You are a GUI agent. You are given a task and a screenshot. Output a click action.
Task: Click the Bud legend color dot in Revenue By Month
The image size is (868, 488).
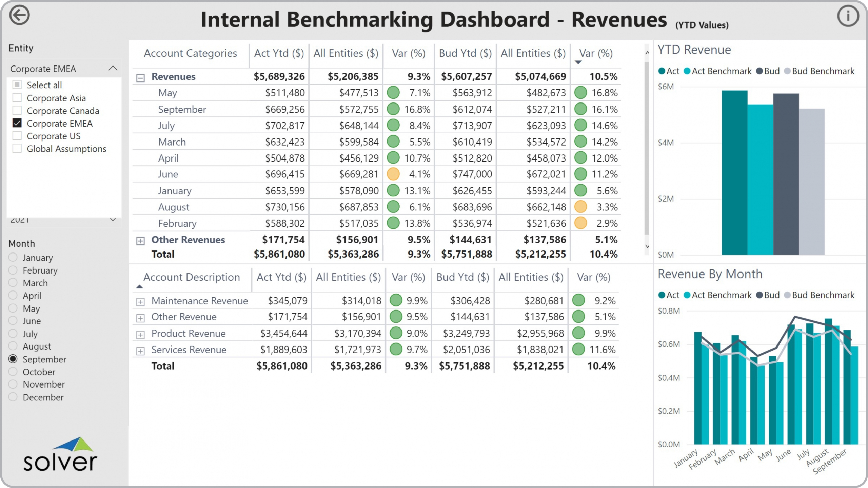tap(760, 295)
